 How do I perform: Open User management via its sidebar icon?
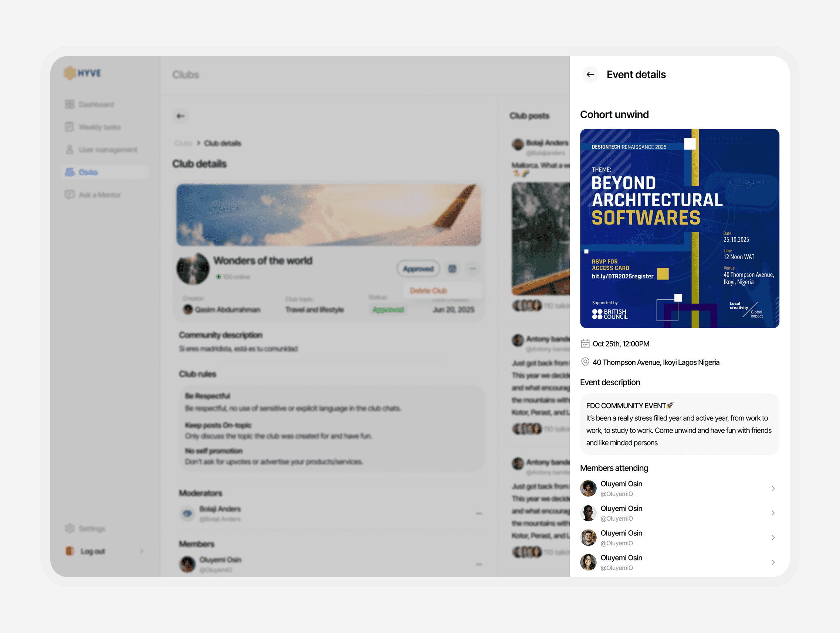click(69, 150)
